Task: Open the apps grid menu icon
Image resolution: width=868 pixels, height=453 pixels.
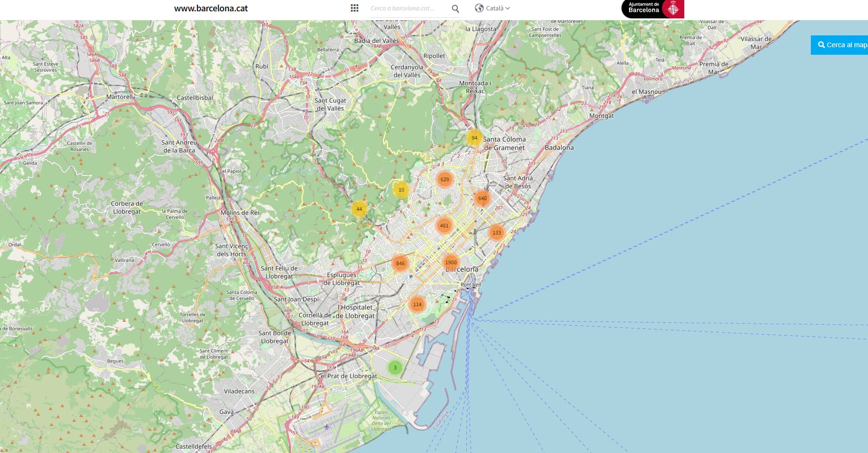Action: pyautogui.click(x=355, y=8)
